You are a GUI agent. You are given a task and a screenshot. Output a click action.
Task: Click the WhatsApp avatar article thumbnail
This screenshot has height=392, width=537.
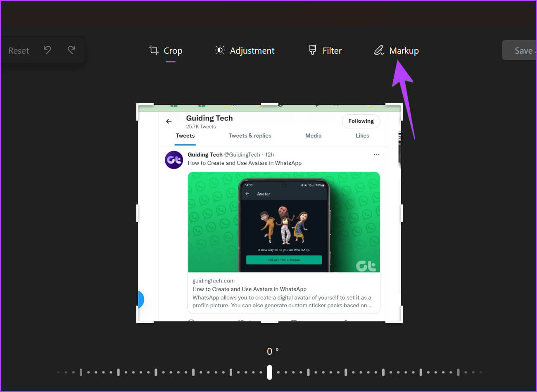click(284, 222)
